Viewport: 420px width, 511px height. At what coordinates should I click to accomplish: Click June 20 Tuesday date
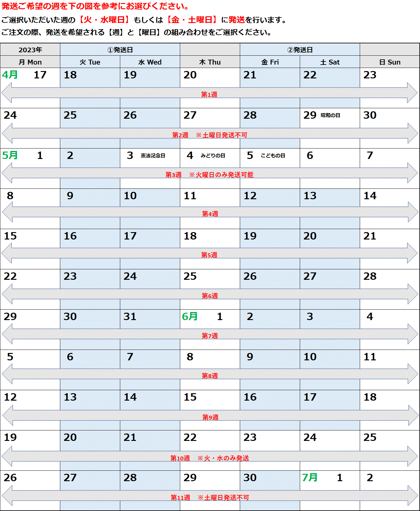[70, 437]
